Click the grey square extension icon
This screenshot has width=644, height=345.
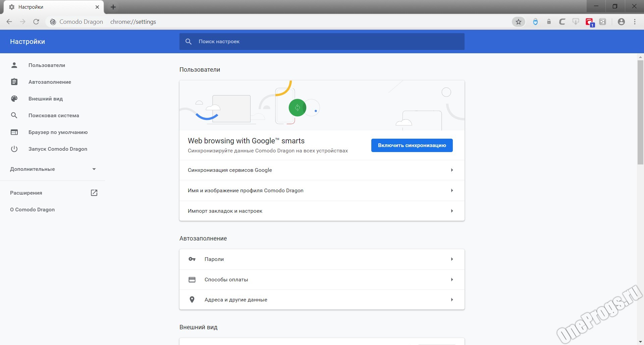tap(603, 22)
